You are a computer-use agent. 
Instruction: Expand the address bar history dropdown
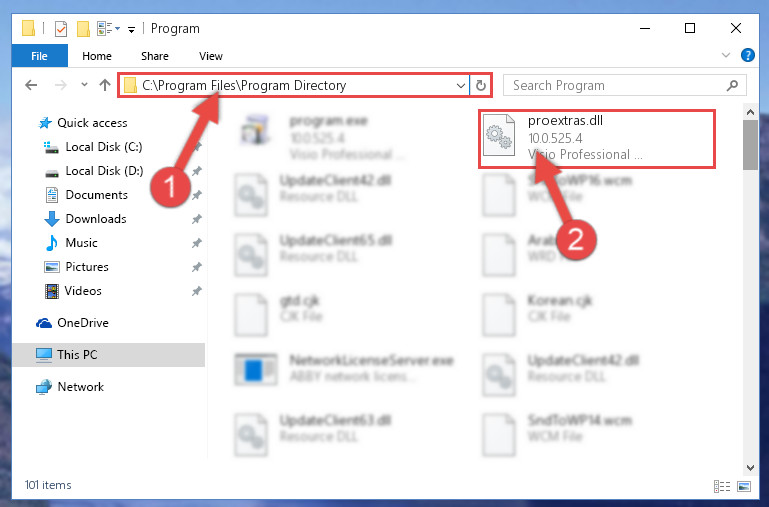click(461, 86)
